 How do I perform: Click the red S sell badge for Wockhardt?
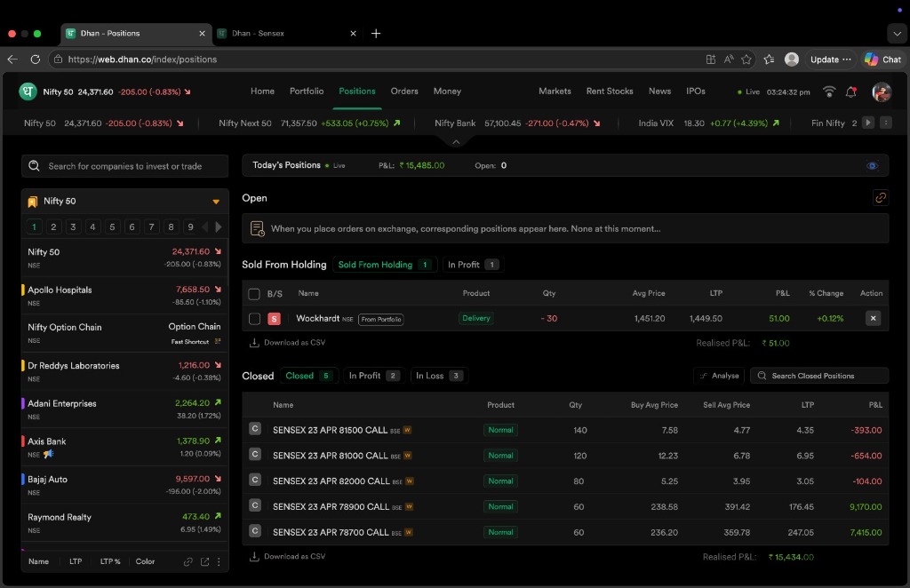[274, 319]
